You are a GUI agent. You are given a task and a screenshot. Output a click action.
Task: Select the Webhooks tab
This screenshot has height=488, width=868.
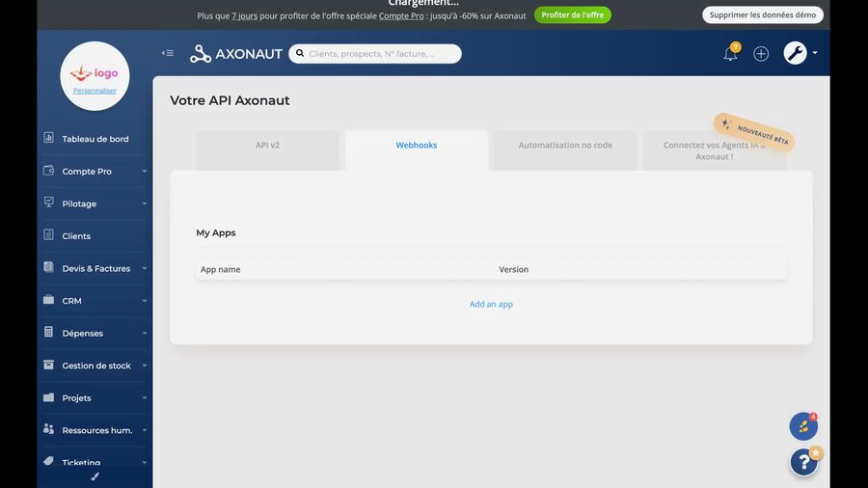tap(417, 149)
